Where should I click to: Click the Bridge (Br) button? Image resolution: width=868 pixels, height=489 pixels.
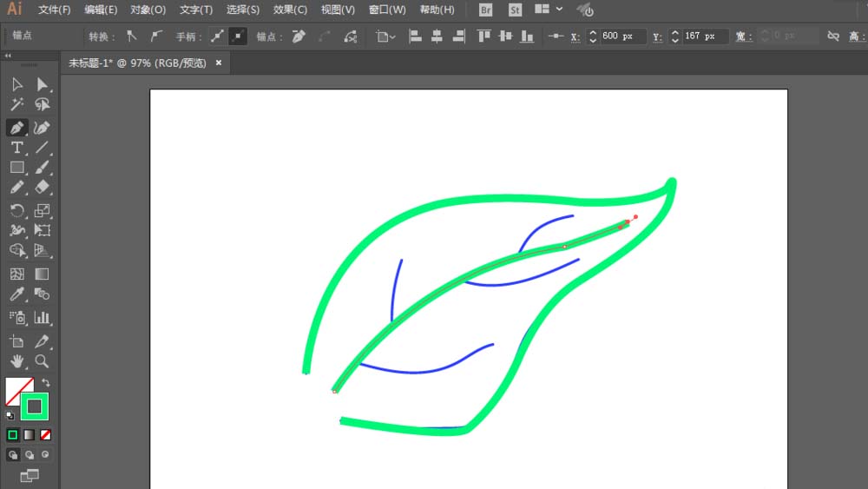(485, 10)
